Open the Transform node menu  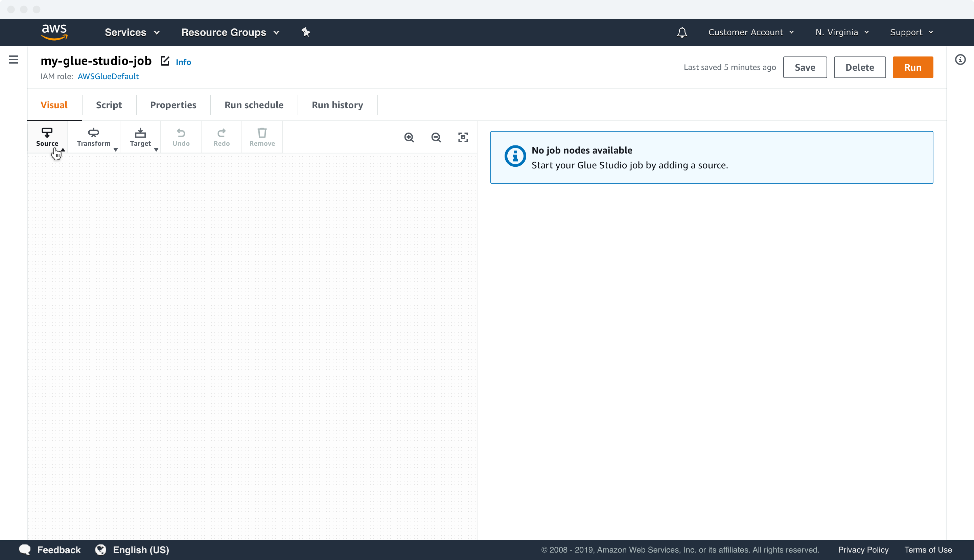(93, 137)
